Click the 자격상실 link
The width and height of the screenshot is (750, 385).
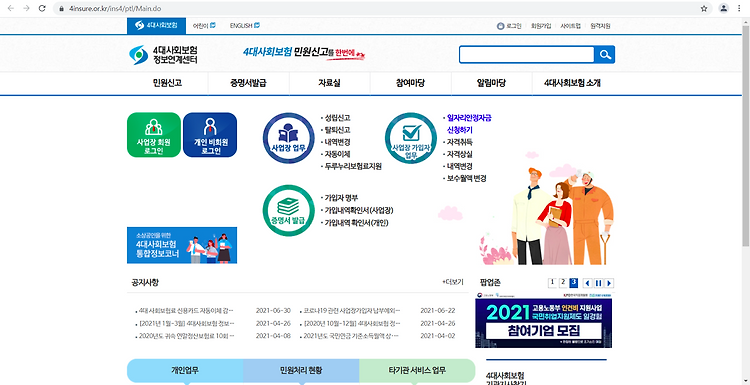(460, 154)
